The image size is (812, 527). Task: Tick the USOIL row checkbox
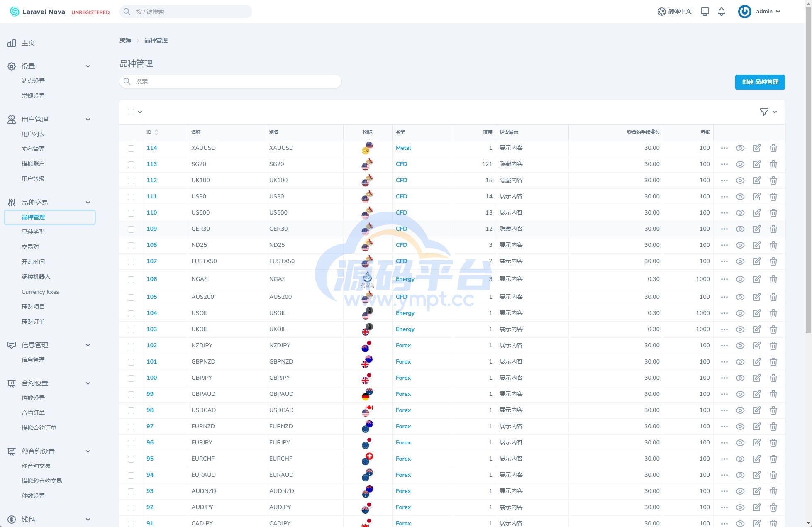pos(131,314)
